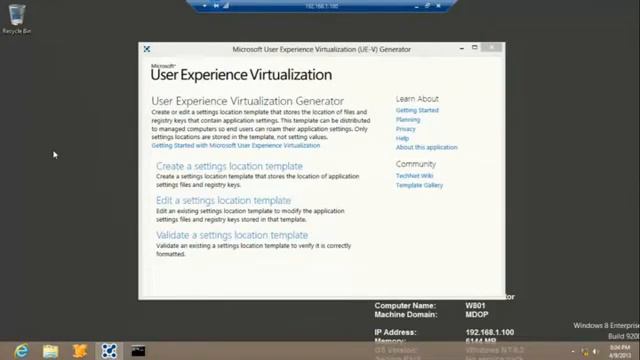The height and width of the screenshot is (360, 640).
Task: Click the User Experience Virtualization Generator heading
Action: click(x=247, y=101)
